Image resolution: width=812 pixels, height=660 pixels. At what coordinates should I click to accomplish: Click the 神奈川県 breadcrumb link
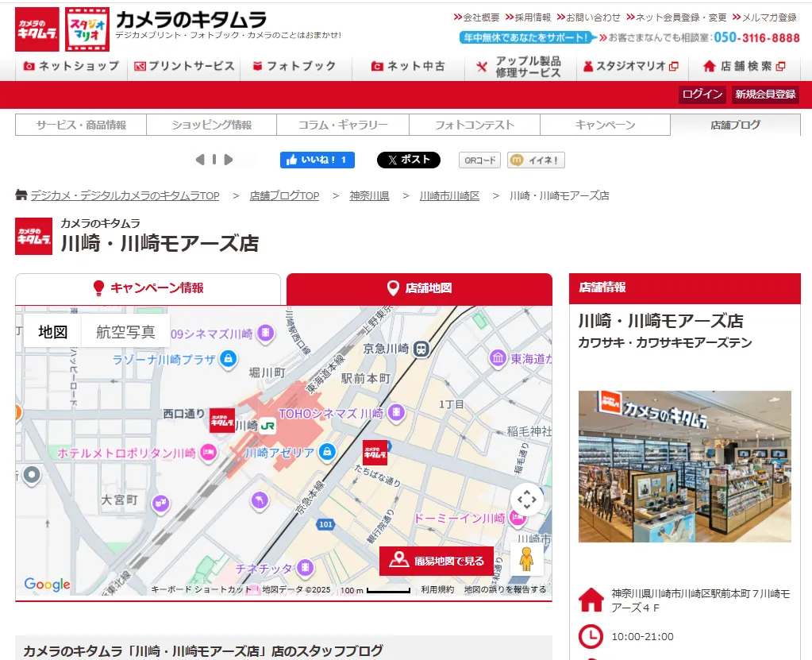point(369,196)
